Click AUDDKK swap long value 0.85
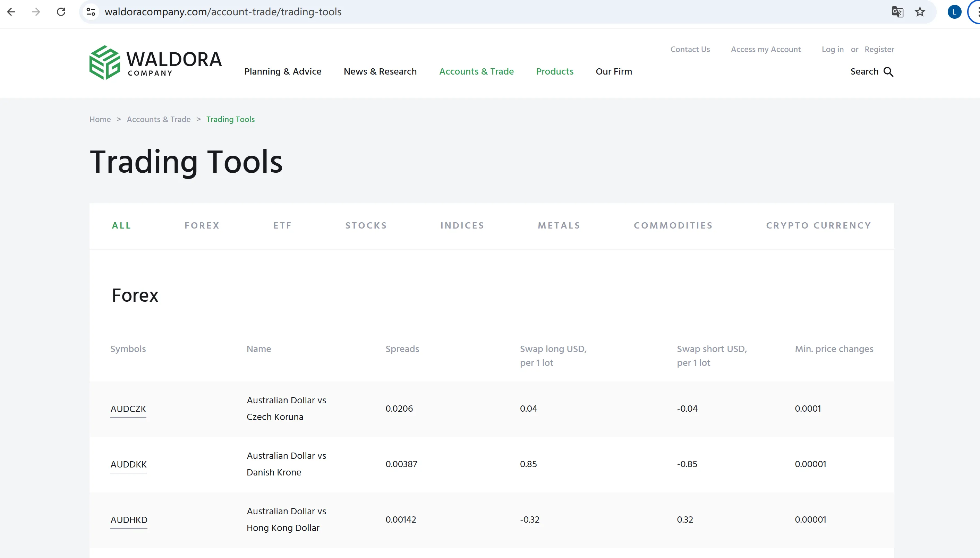The image size is (980, 558). pyautogui.click(x=528, y=464)
